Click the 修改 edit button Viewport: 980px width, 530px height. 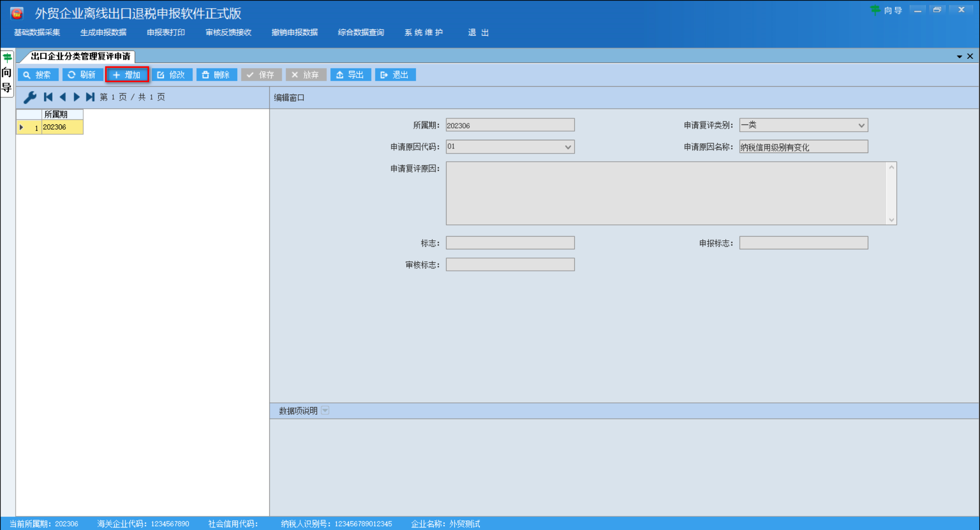[171, 75]
